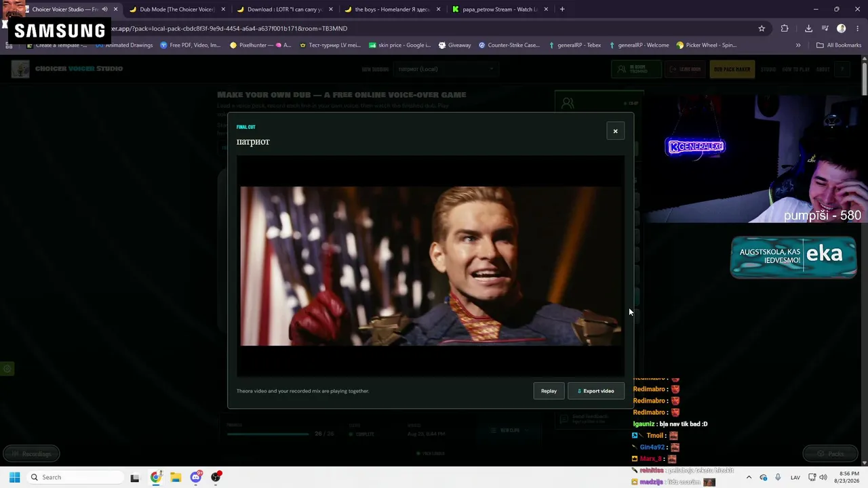Screen dimensions: 868x488
Task: Open skin price Google bookmark
Action: pyautogui.click(x=399, y=45)
